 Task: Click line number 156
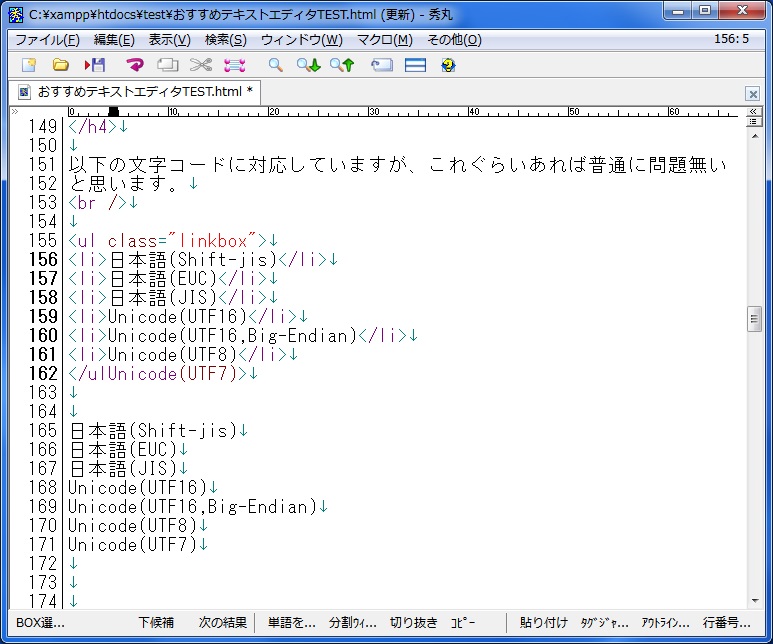[x=43, y=259]
